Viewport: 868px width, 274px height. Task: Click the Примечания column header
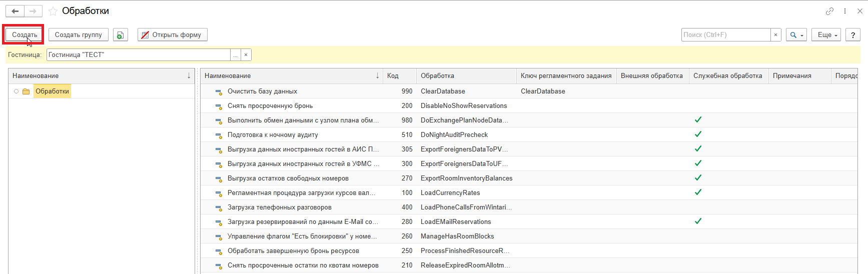[x=799, y=75]
